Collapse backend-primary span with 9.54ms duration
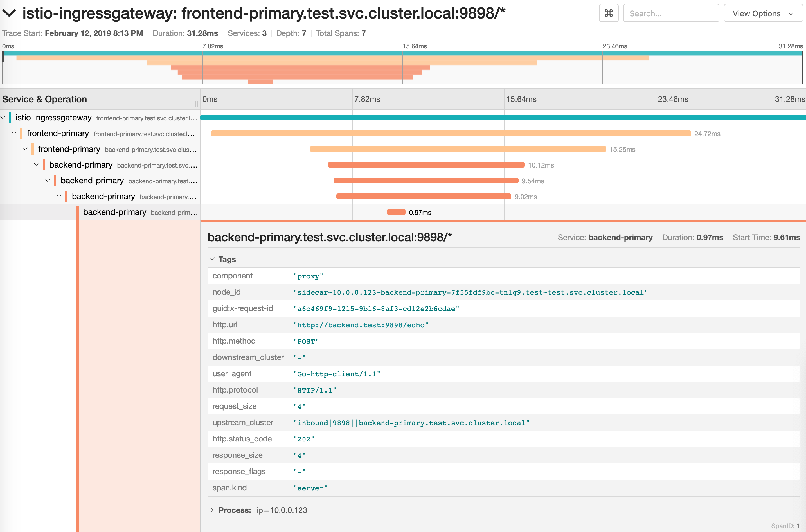The width and height of the screenshot is (806, 532). (x=48, y=181)
